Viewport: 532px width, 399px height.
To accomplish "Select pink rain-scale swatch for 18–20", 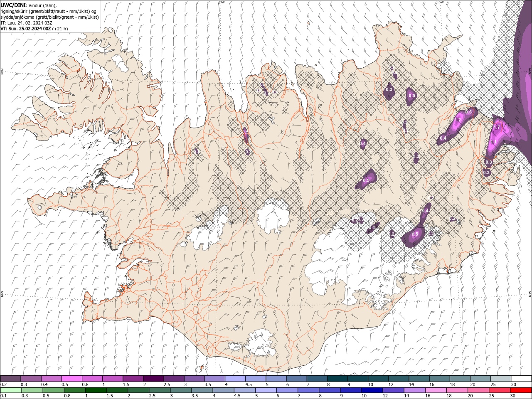I will [456, 390].
